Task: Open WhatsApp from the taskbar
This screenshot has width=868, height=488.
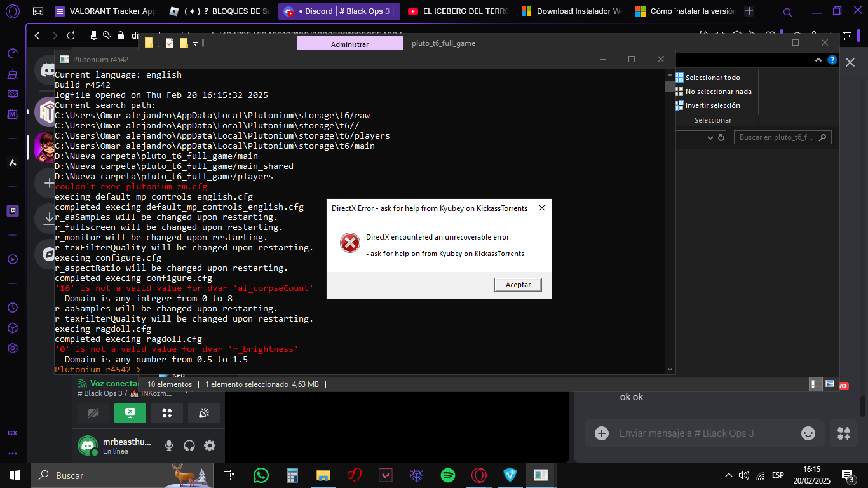Action: (261, 475)
